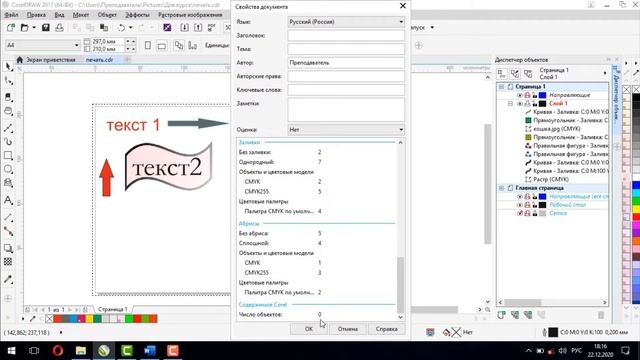Pick the red swatch in document palette

(x=58, y=319)
